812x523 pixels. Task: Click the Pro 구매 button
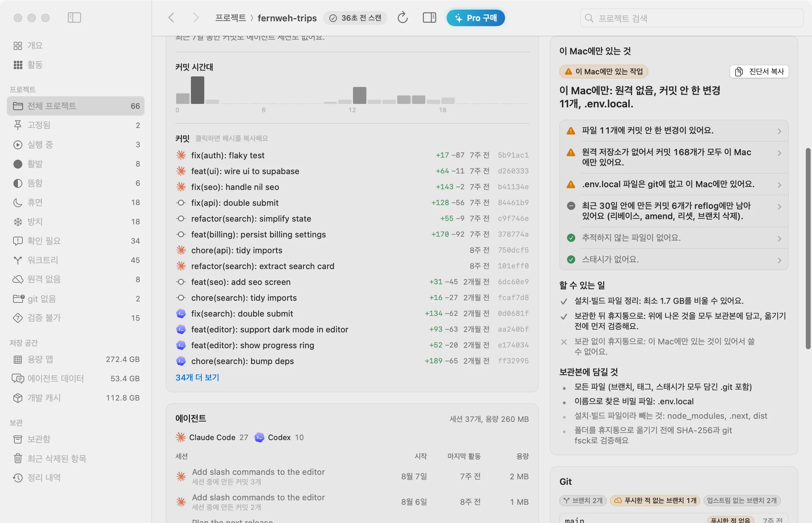[476, 18]
